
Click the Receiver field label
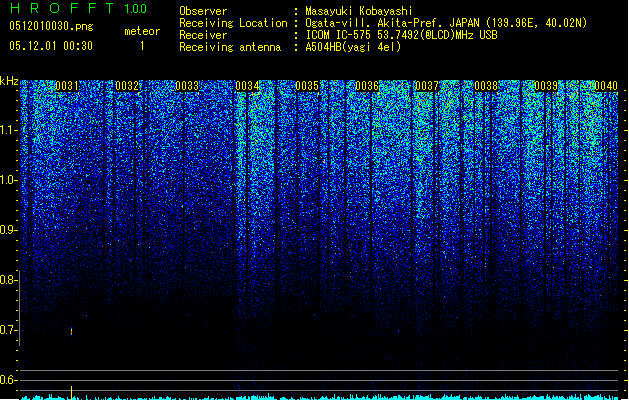(203, 35)
